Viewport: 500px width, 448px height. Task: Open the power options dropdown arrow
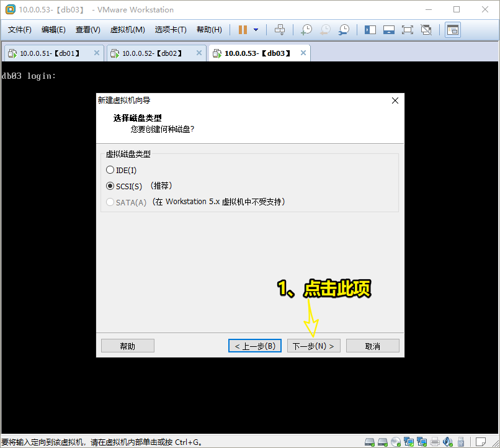(256, 30)
